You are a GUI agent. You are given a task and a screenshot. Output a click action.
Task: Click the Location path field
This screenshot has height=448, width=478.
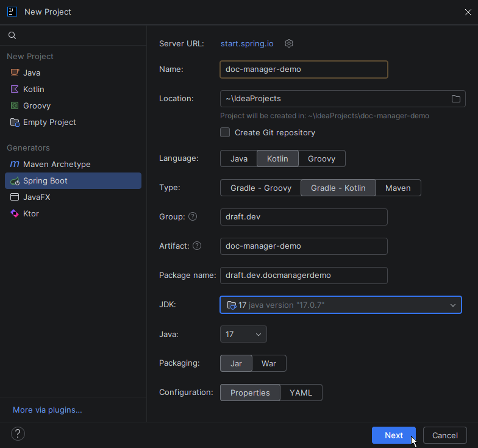pyautogui.click(x=343, y=99)
